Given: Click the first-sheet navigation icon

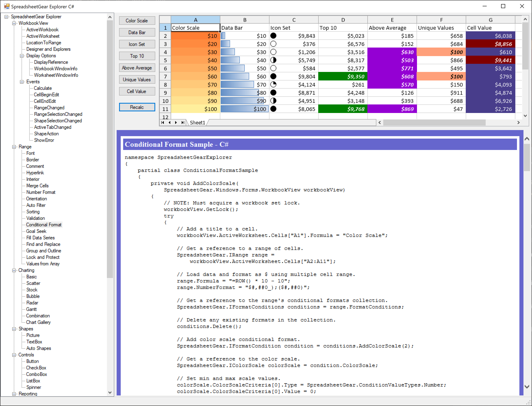Looking at the screenshot, I should (x=163, y=123).
